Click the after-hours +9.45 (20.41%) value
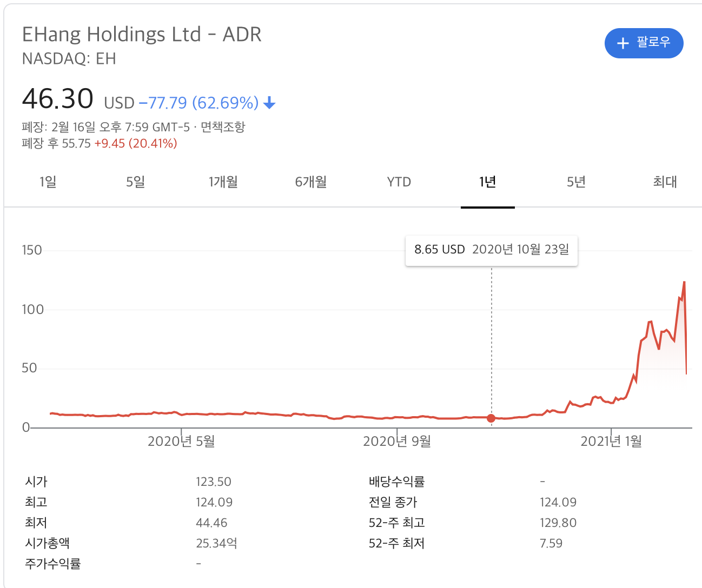Viewport: 702px width, 588px height. coord(136,144)
